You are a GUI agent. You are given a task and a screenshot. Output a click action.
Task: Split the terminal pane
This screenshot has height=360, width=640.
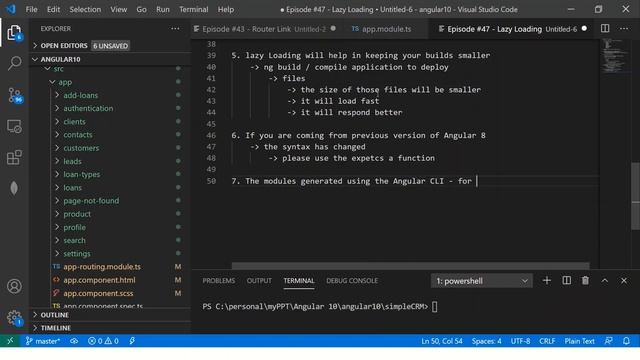567,280
